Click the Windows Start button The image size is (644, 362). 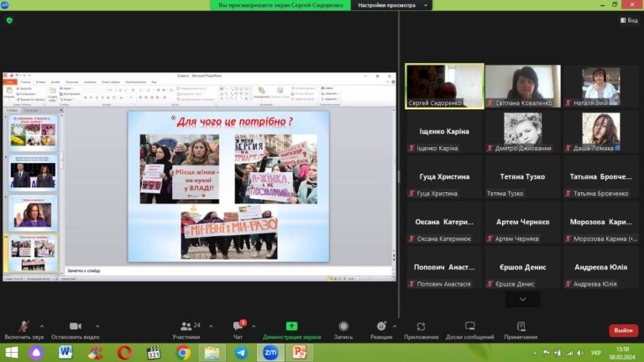click(x=11, y=353)
